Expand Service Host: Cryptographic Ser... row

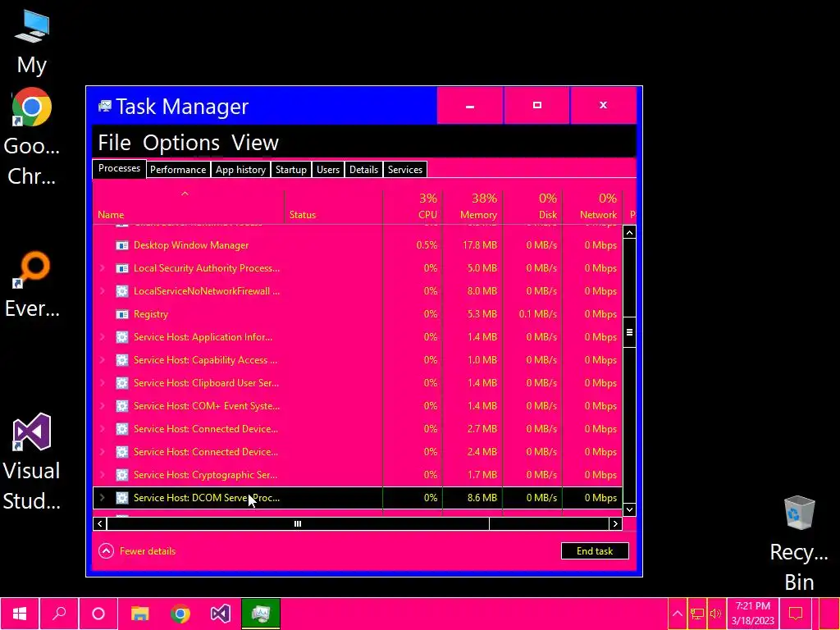103,475
